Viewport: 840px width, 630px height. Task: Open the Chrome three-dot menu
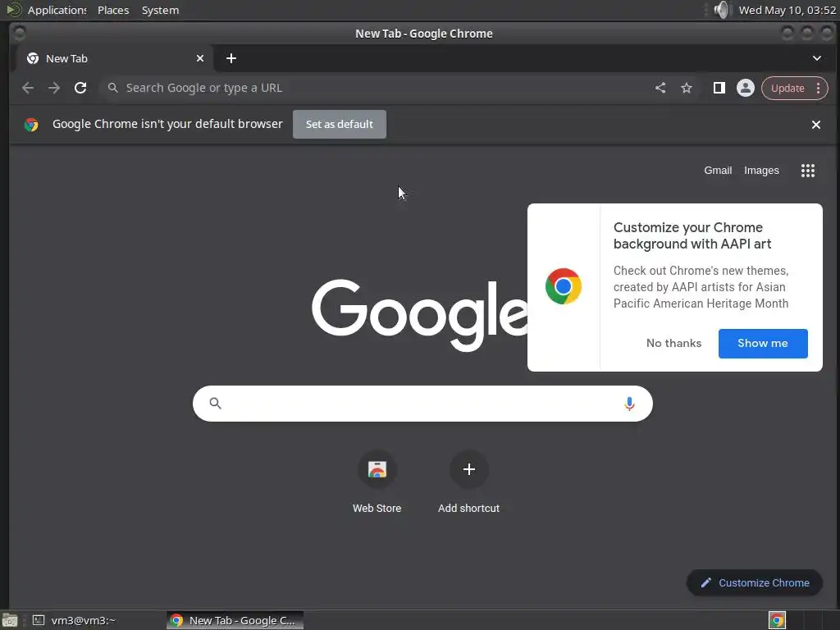coord(818,88)
